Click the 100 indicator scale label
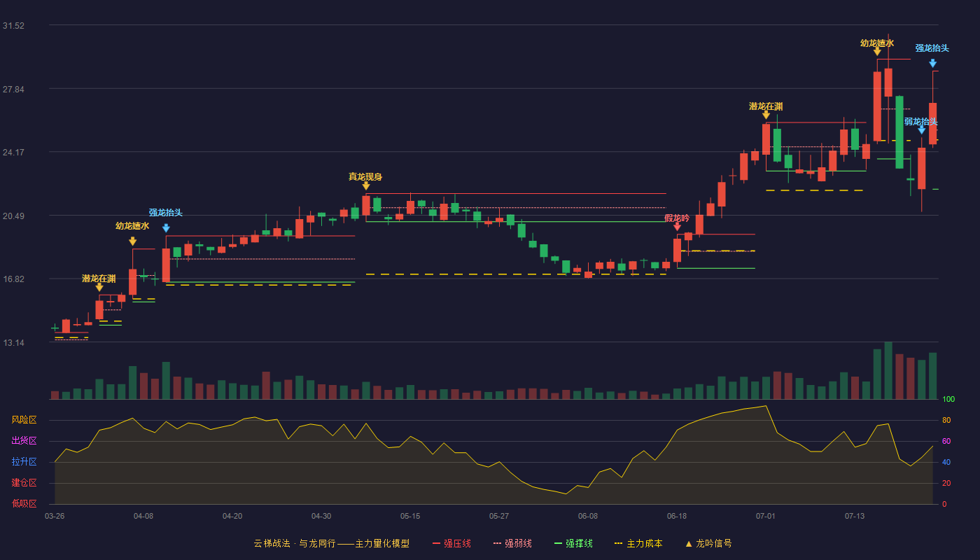The height and width of the screenshot is (560, 980). pyautogui.click(x=948, y=399)
